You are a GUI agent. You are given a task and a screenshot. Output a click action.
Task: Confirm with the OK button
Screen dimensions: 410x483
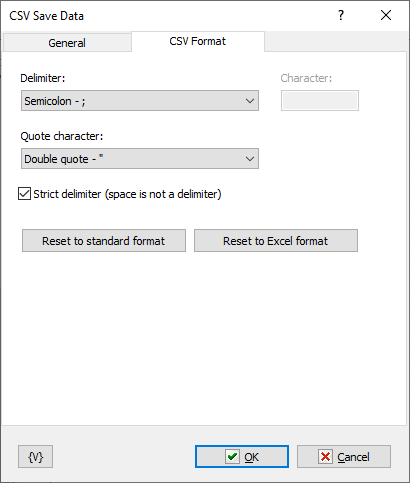(x=242, y=457)
